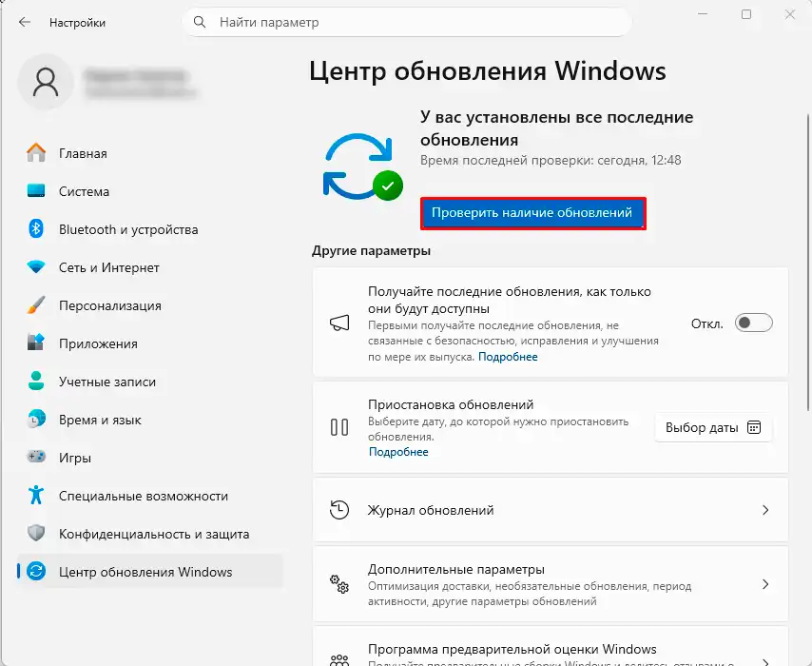This screenshot has width=812, height=666.
Task: Open Время и язык section
Action: [150, 420]
